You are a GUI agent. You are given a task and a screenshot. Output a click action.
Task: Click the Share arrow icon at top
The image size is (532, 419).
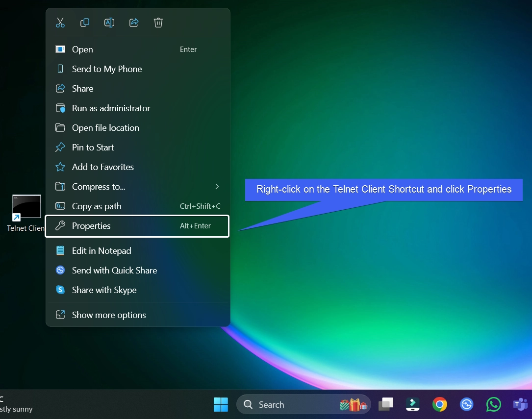tap(134, 23)
